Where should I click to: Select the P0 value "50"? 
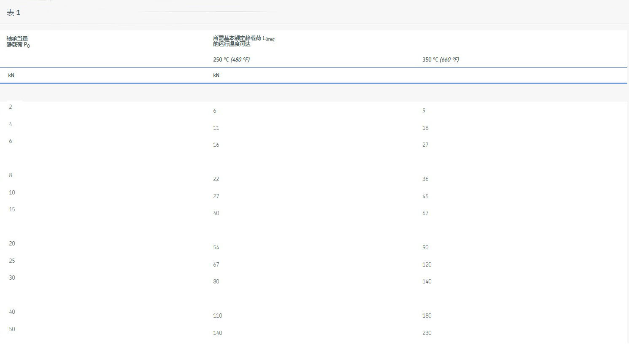(12, 329)
